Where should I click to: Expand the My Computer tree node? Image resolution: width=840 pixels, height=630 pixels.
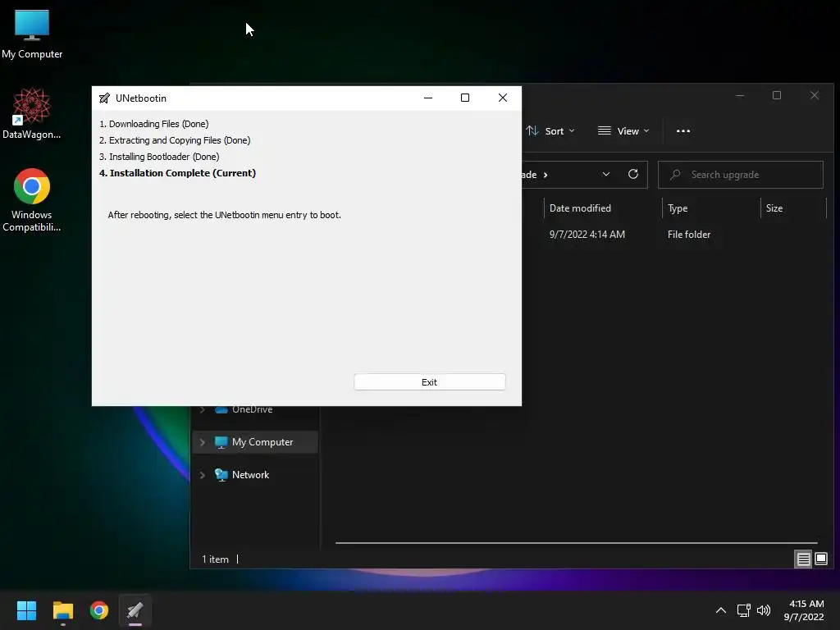coord(203,442)
